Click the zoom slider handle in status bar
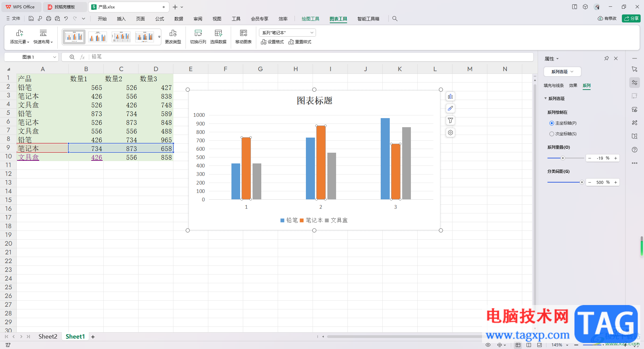This screenshot has height=349, width=644. (x=603, y=345)
